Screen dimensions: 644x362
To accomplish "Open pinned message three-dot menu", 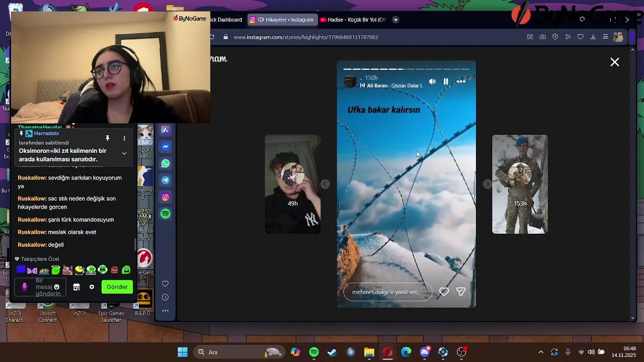I will click(124, 138).
